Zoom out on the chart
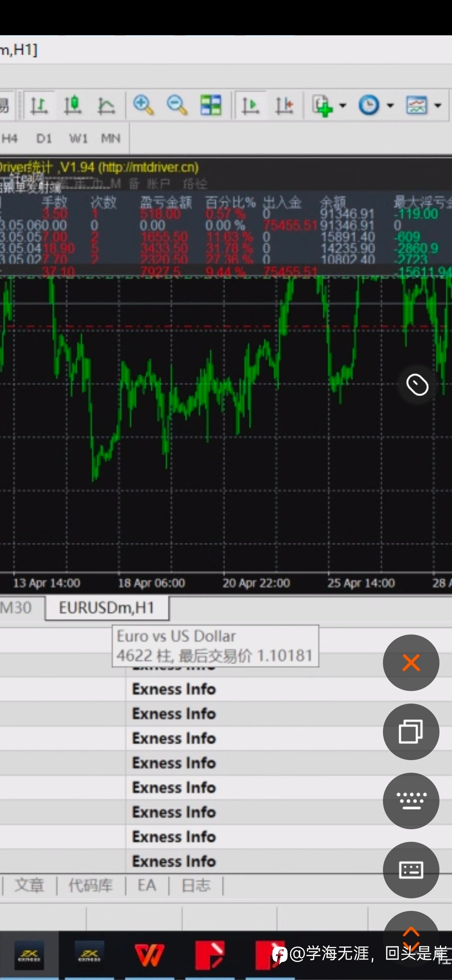452x980 pixels. (177, 105)
